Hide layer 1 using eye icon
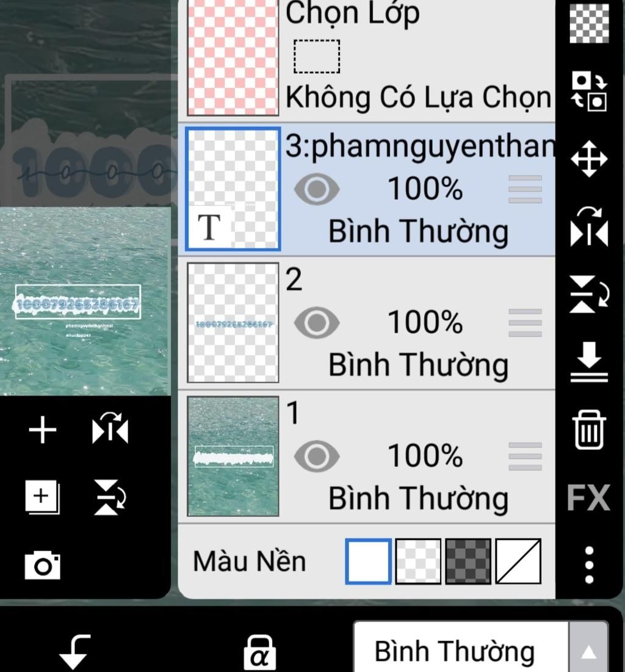The width and height of the screenshot is (625, 672). click(317, 455)
